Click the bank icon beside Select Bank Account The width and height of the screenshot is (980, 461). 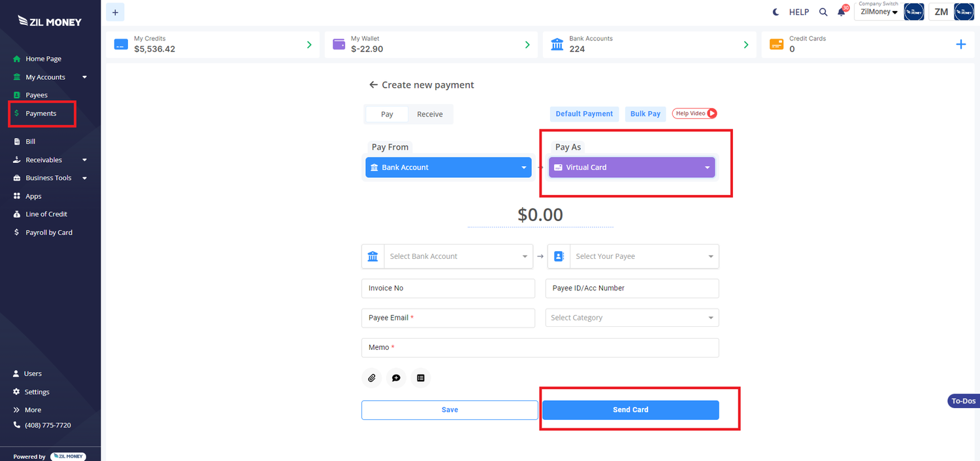[x=373, y=256]
